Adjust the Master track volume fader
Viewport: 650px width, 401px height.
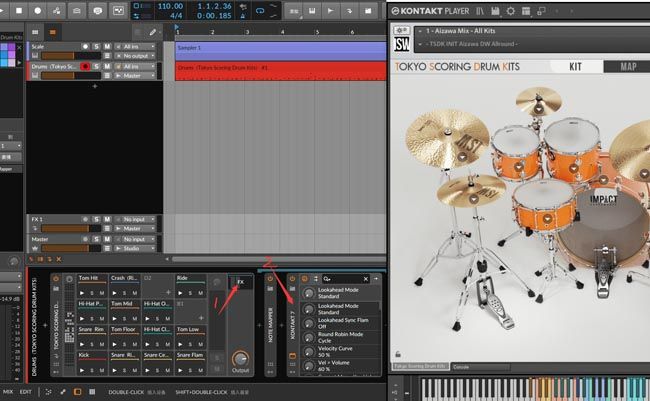coord(71,248)
